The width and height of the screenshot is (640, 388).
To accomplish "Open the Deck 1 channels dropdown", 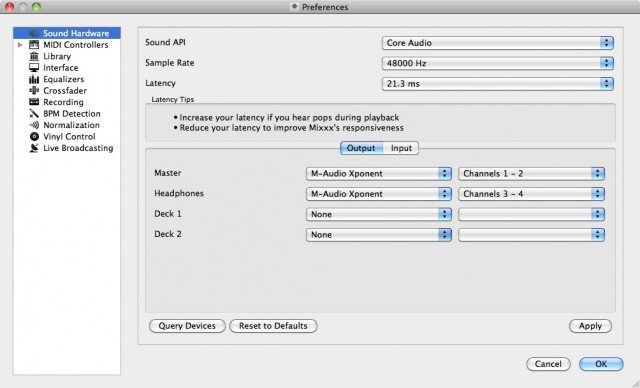I will click(531, 214).
